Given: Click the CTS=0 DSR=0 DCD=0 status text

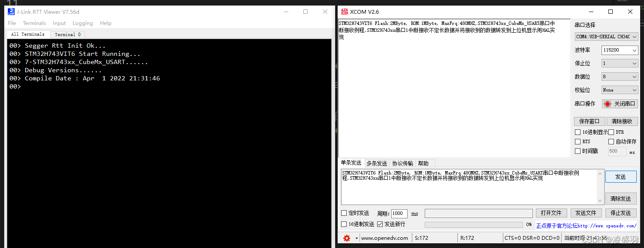Looking at the screenshot, I should coord(532,238).
